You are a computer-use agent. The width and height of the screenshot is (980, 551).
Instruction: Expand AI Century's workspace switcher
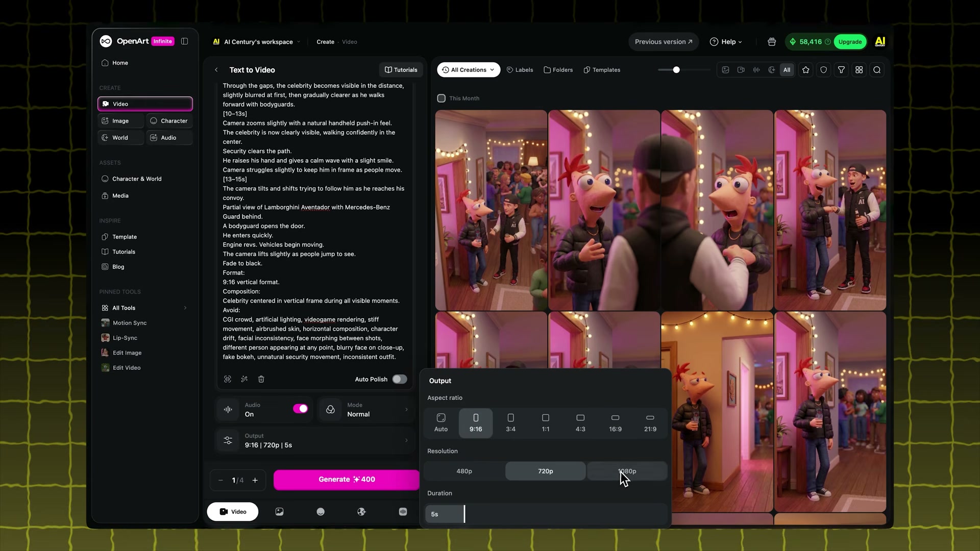257,42
